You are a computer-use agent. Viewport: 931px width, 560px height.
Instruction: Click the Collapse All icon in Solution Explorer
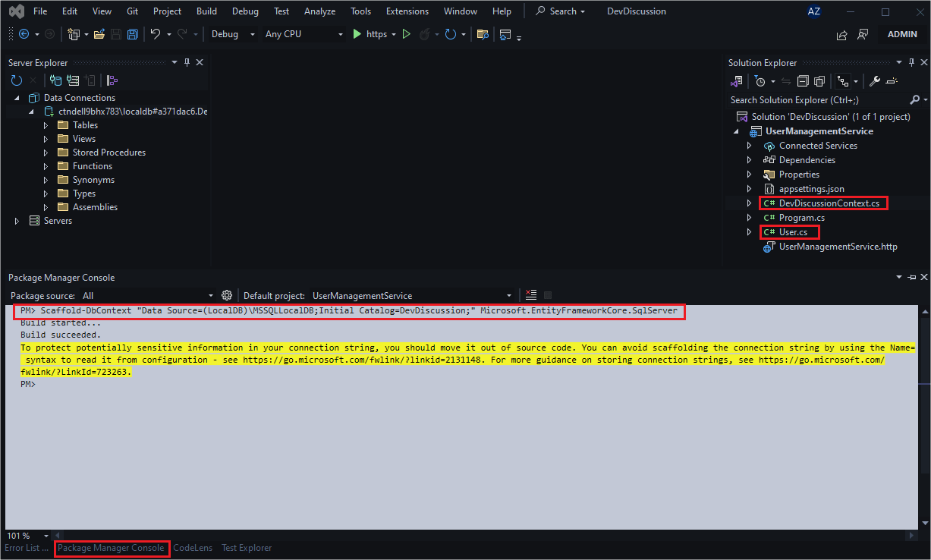(802, 81)
